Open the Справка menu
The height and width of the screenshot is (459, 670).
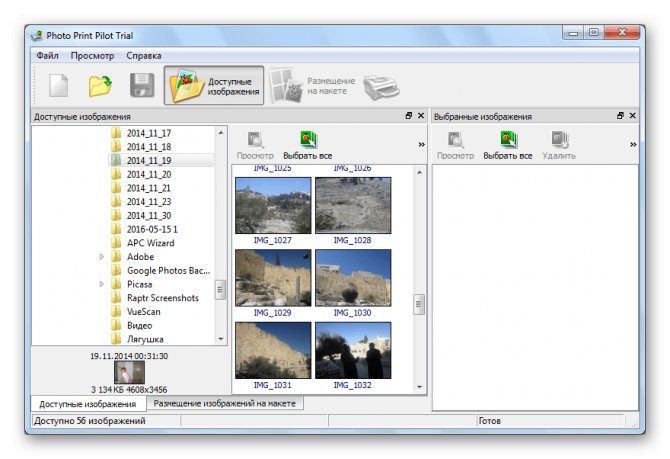point(143,56)
